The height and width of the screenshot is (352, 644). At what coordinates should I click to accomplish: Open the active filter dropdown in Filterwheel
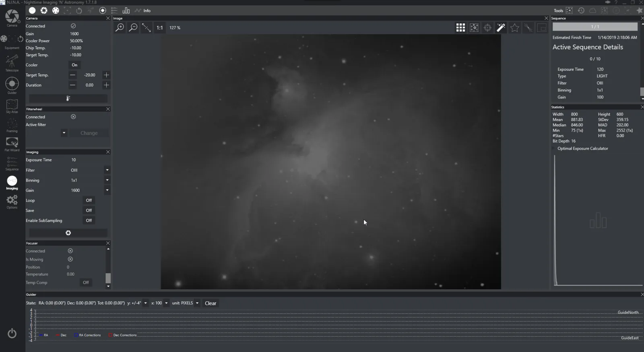coord(64,133)
